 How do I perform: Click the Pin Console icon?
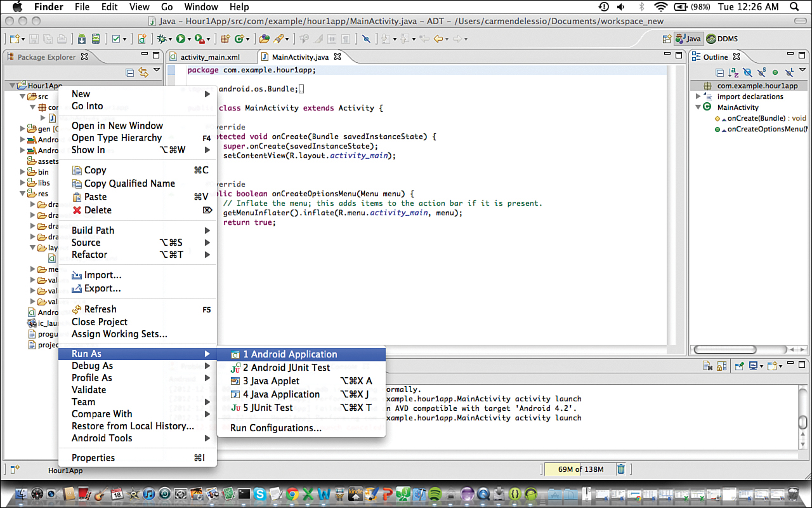point(740,366)
